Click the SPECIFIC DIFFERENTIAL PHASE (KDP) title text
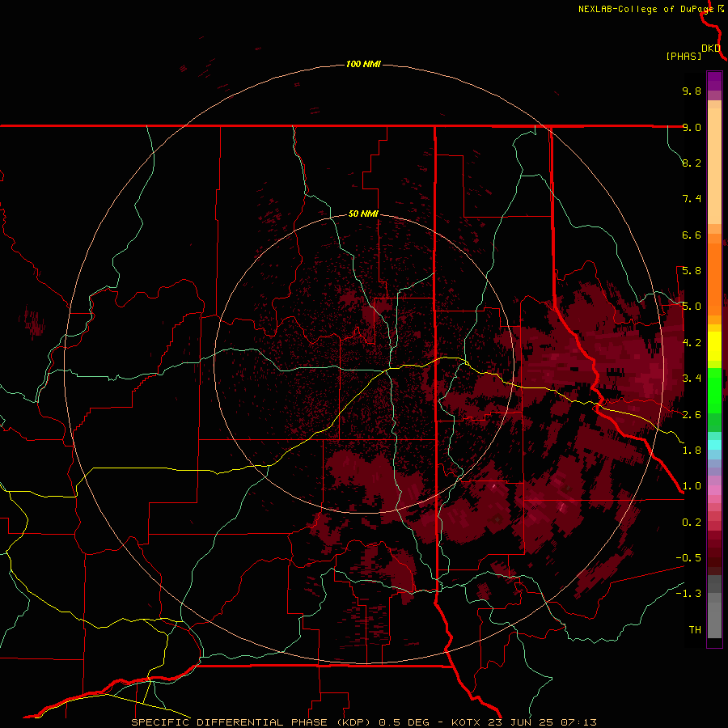This screenshot has width=728, height=728. pos(252,722)
